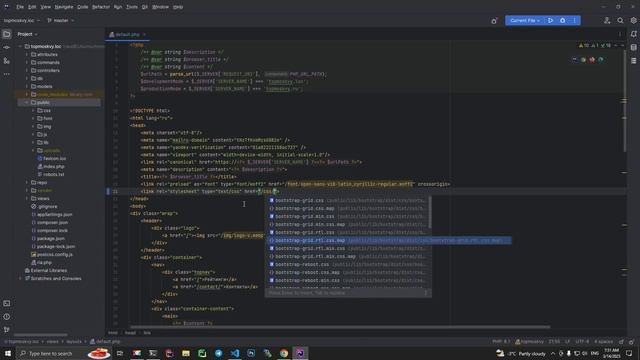Open the Notifications bell panel

pos(633,34)
